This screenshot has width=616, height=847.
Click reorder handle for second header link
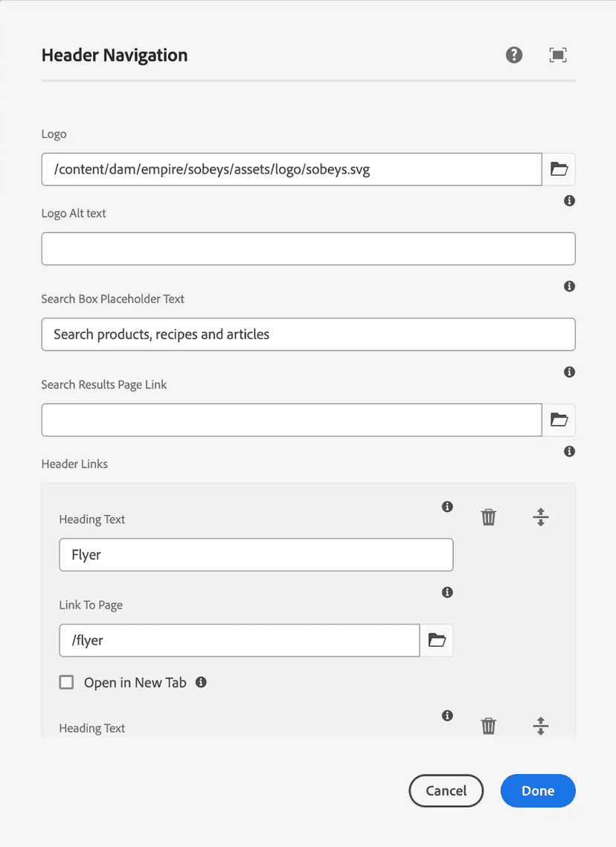pyautogui.click(x=541, y=726)
